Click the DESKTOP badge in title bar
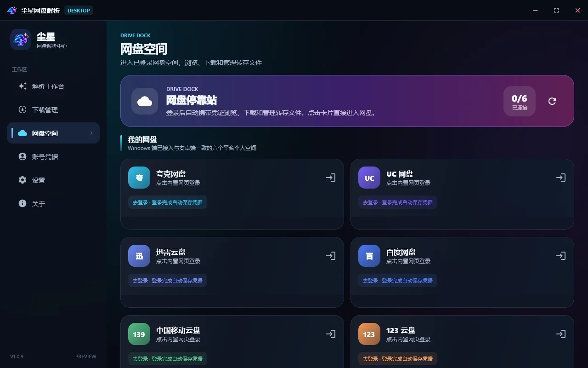The width and height of the screenshot is (588, 368). (x=79, y=10)
